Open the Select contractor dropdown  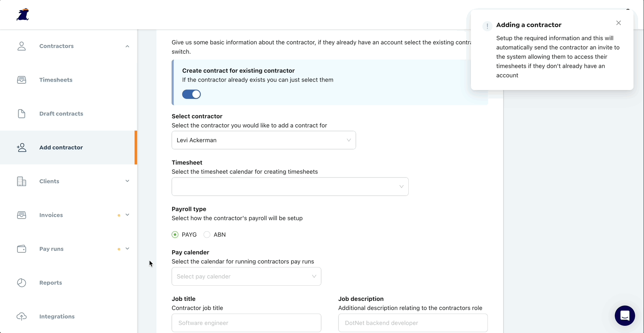click(x=263, y=140)
